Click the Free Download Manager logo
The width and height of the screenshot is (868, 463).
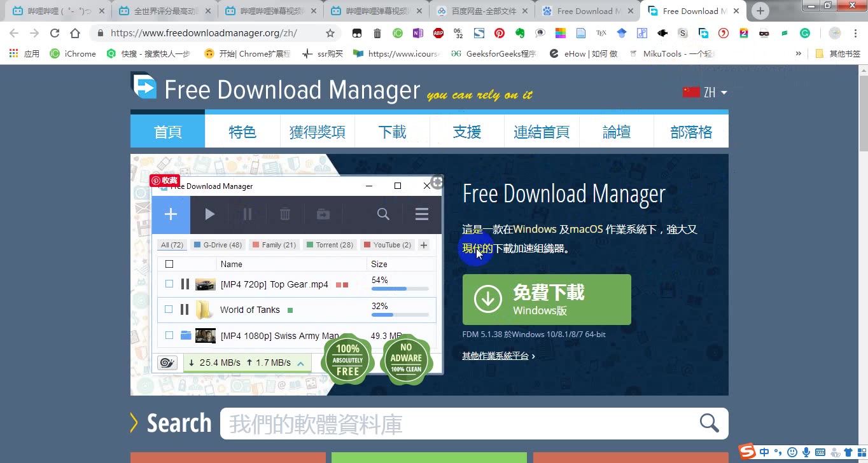[x=144, y=86]
